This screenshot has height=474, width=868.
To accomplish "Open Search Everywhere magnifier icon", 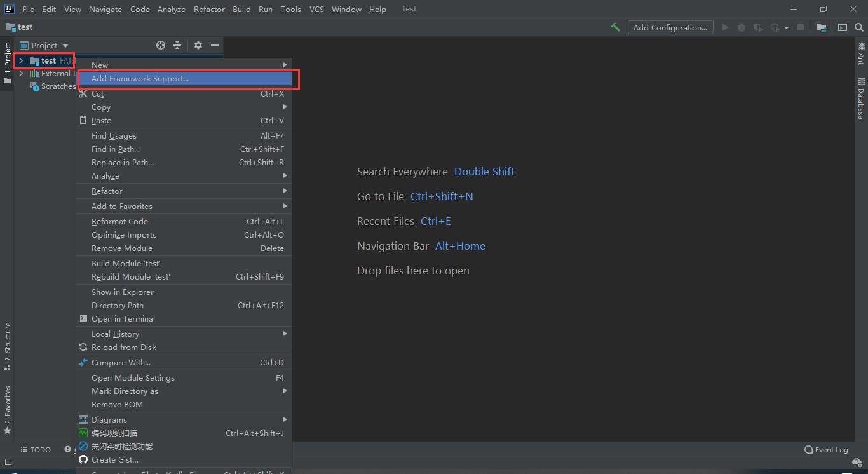I will pyautogui.click(x=859, y=27).
